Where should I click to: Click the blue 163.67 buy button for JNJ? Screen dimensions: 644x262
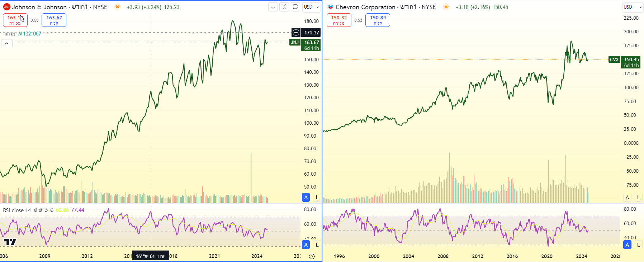click(x=54, y=20)
